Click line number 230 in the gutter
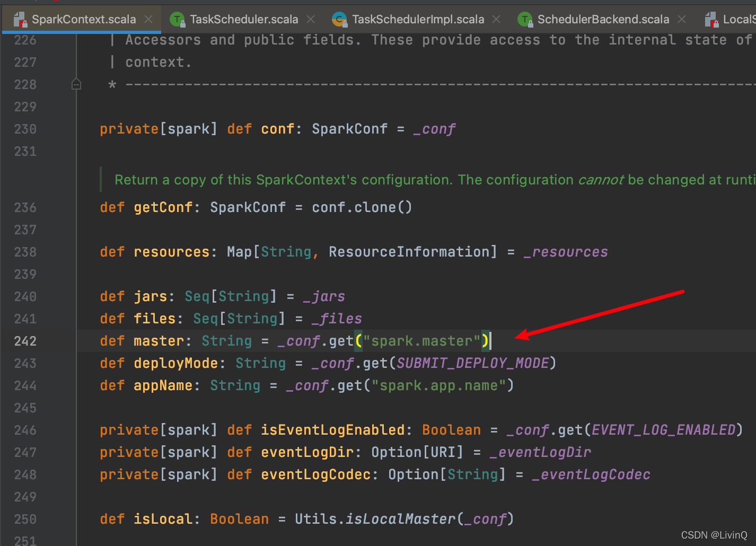The image size is (756, 546). click(25, 129)
